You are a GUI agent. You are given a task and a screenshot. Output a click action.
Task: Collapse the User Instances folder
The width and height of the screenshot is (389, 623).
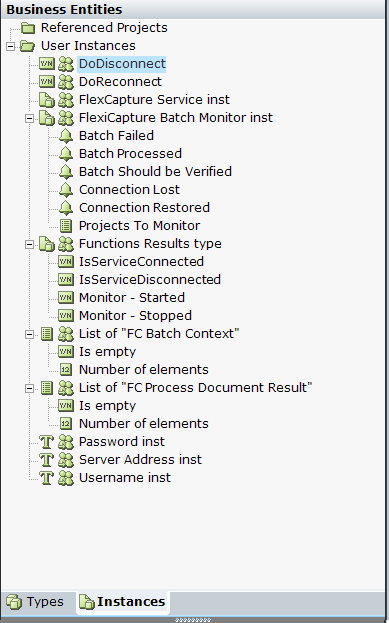tap(10, 46)
